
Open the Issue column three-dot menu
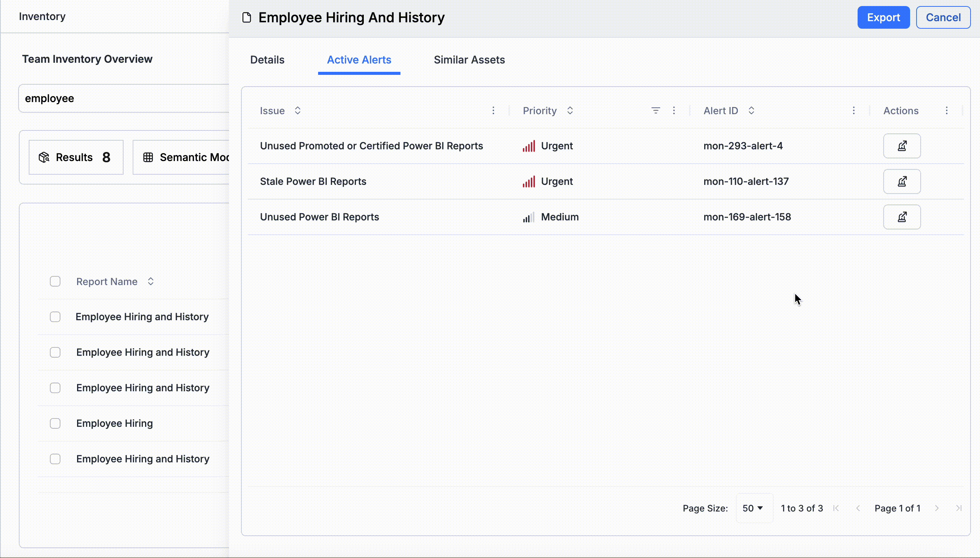[493, 111]
